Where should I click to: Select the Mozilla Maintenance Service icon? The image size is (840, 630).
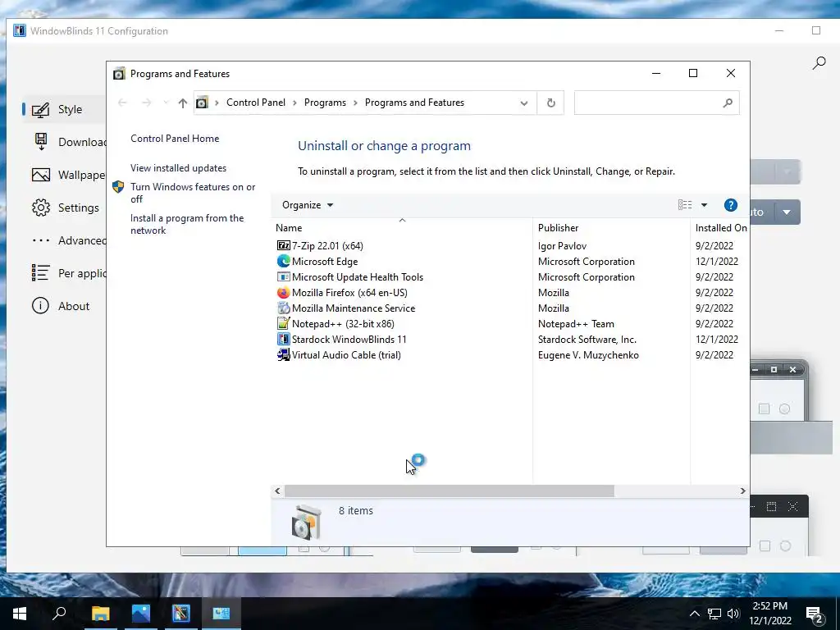point(283,308)
